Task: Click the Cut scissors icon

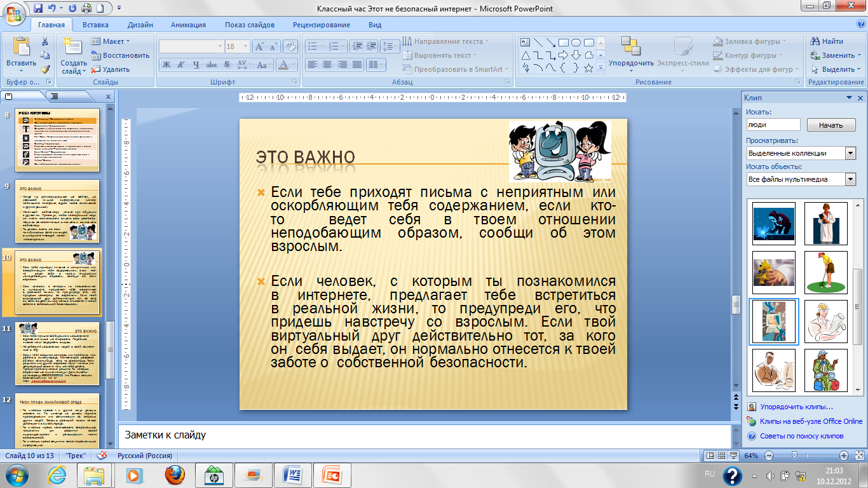Action: (x=45, y=41)
